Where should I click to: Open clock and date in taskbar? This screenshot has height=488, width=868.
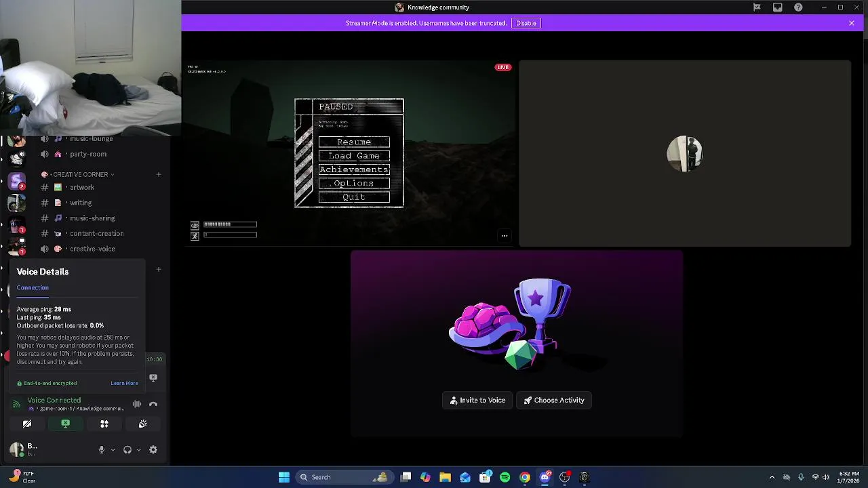[849, 477]
